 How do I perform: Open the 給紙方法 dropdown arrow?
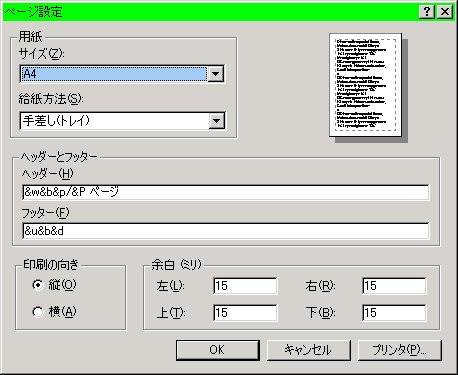217,121
